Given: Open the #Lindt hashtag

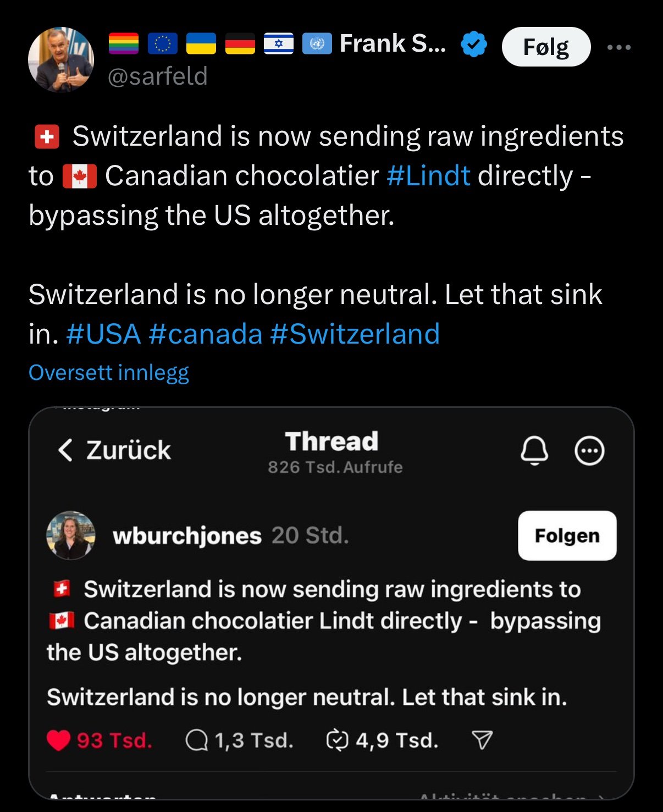Looking at the screenshot, I should point(428,176).
